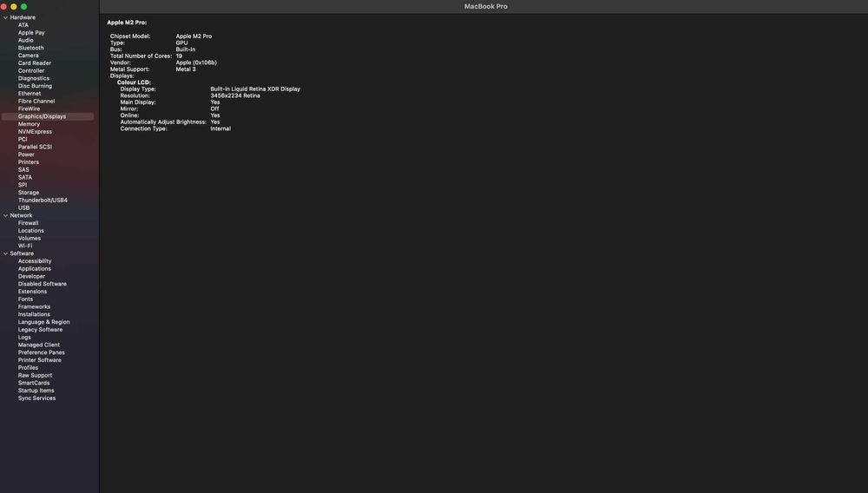
Task: Select the highlighted Graphics/Displays item
Action: pyautogui.click(x=48, y=117)
